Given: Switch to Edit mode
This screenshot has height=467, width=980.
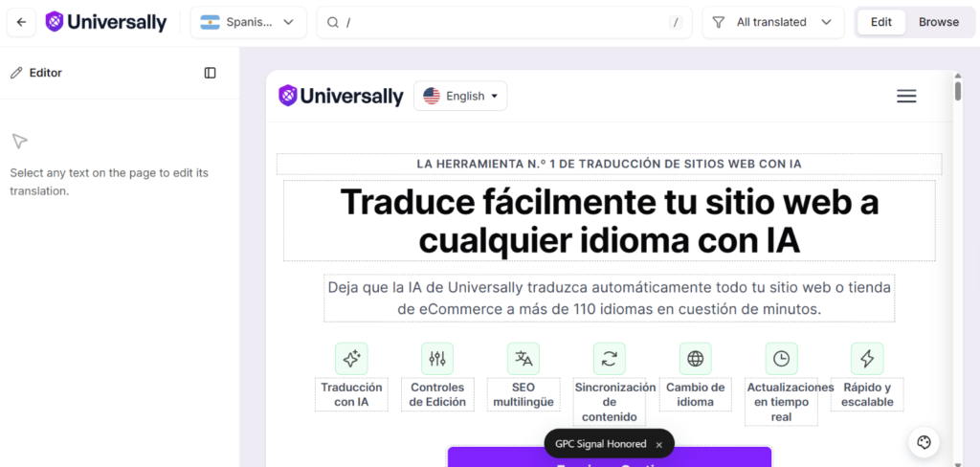Looking at the screenshot, I should pos(881,23).
